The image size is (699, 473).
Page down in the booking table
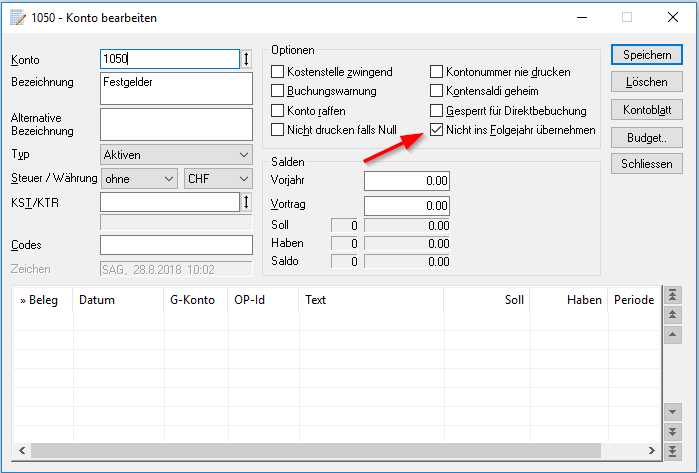tap(673, 432)
